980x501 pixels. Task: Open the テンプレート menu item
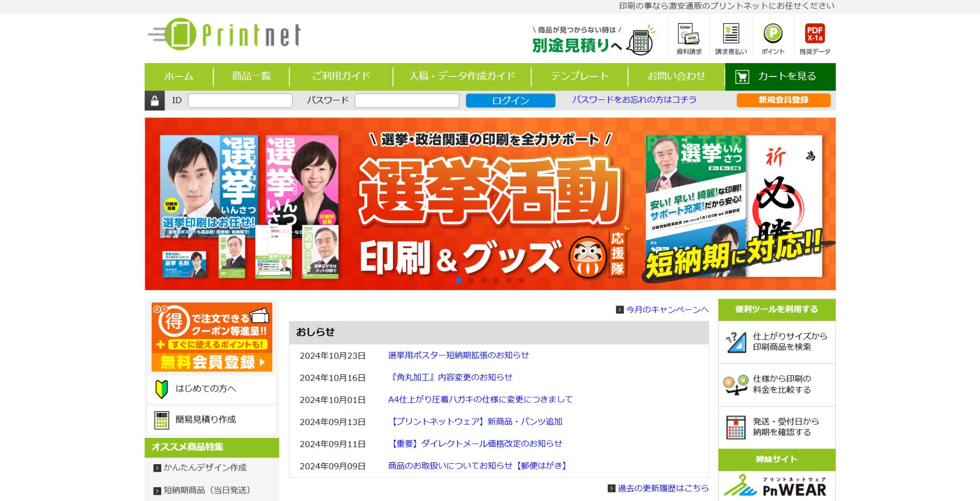coord(579,76)
